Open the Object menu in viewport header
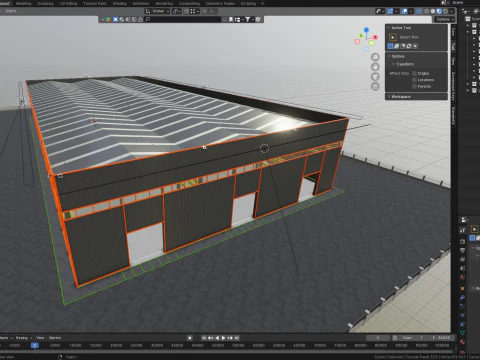Screen dimensions: 480x360 (x=11, y=11)
